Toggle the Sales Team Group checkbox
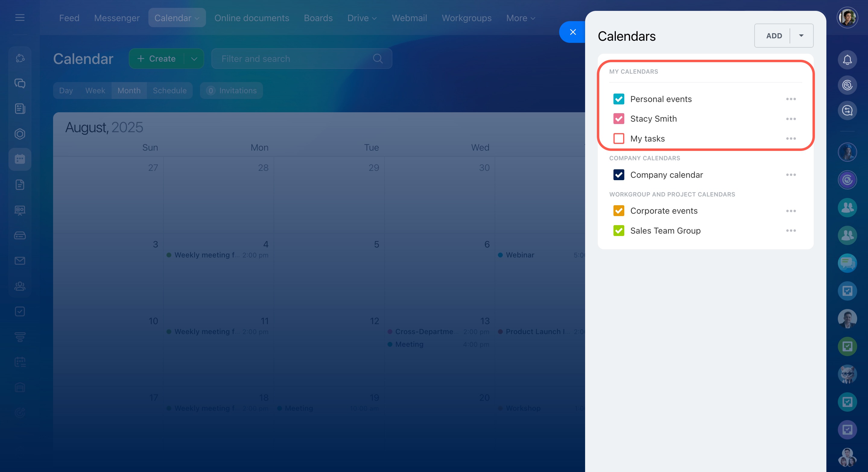868x472 pixels. tap(619, 231)
